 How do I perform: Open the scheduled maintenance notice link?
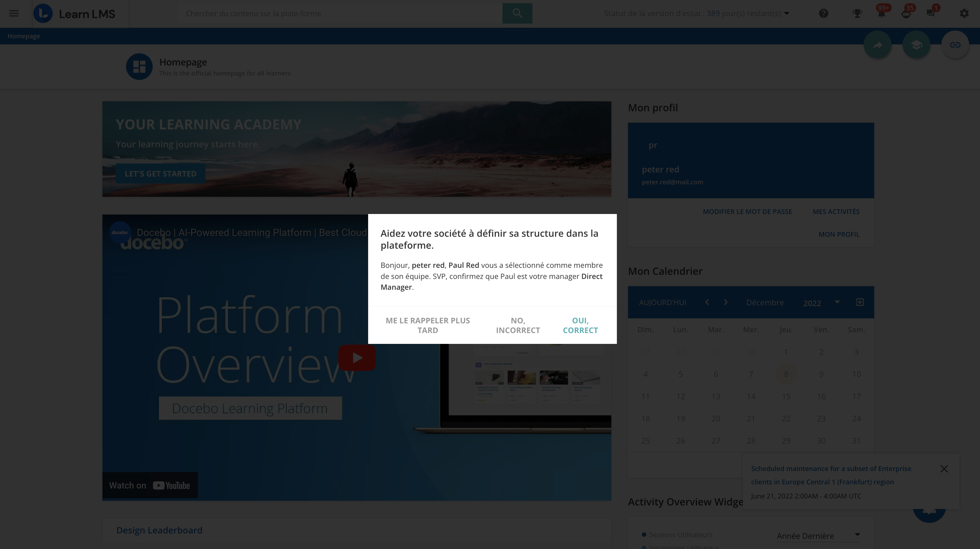coord(831,475)
